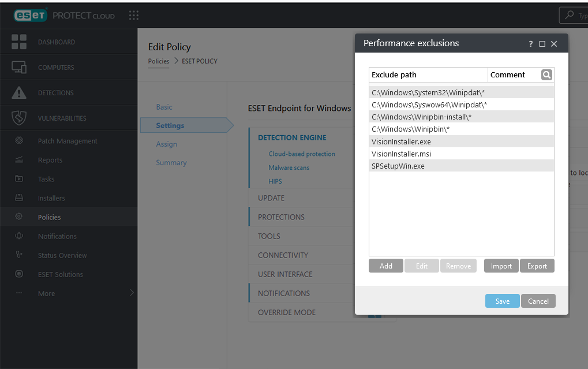Click the Detections warning triangle icon
This screenshot has height=369, width=588.
pos(18,93)
